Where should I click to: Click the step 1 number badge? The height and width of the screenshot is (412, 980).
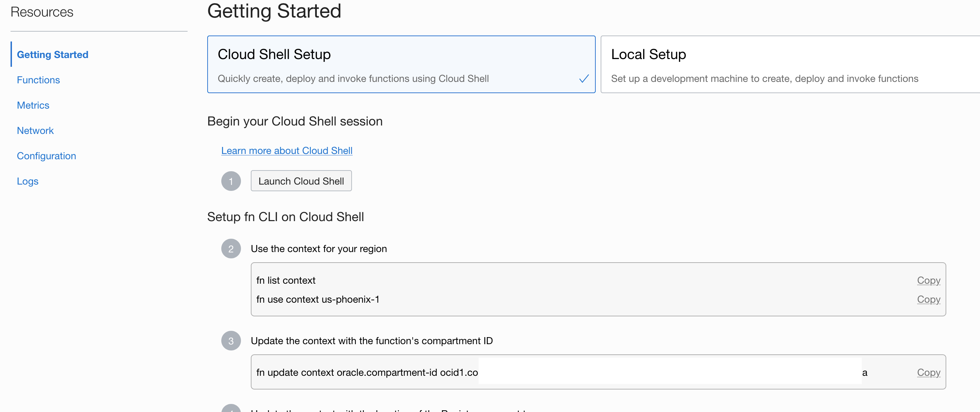pyautogui.click(x=231, y=181)
